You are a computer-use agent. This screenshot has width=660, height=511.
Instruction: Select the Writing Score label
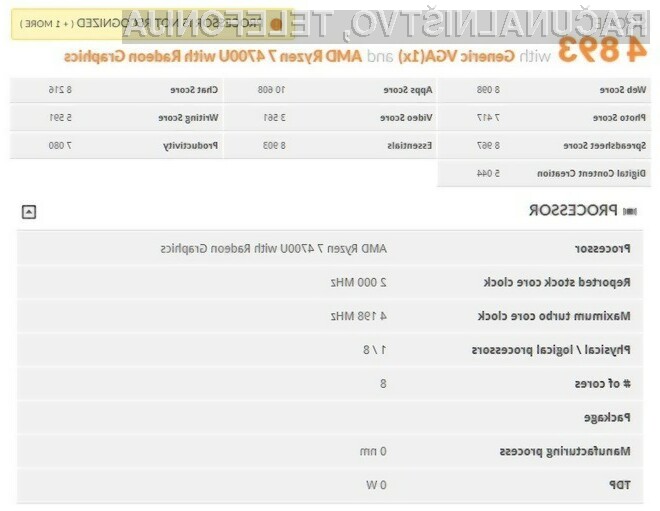click(x=188, y=118)
